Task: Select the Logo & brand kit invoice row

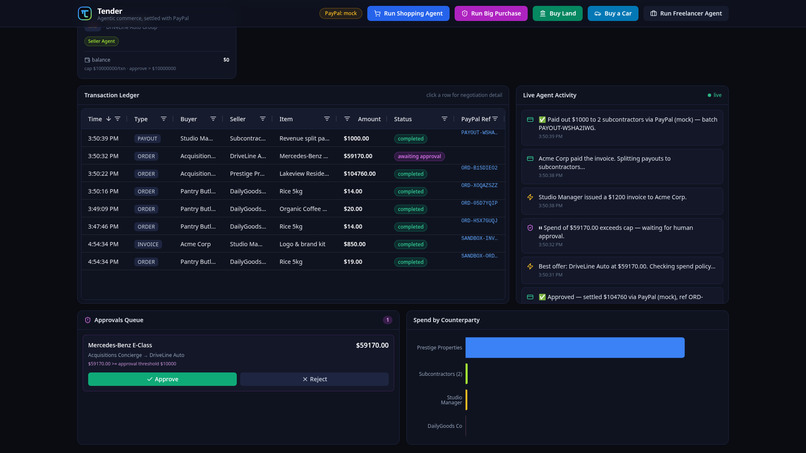Action: pyautogui.click(x=293, y=244)
